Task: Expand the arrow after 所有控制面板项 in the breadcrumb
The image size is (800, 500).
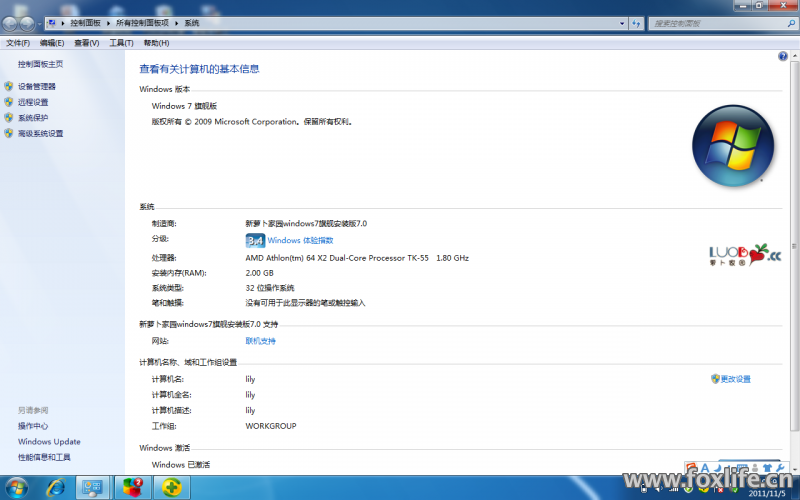Action: click(177, 23)
